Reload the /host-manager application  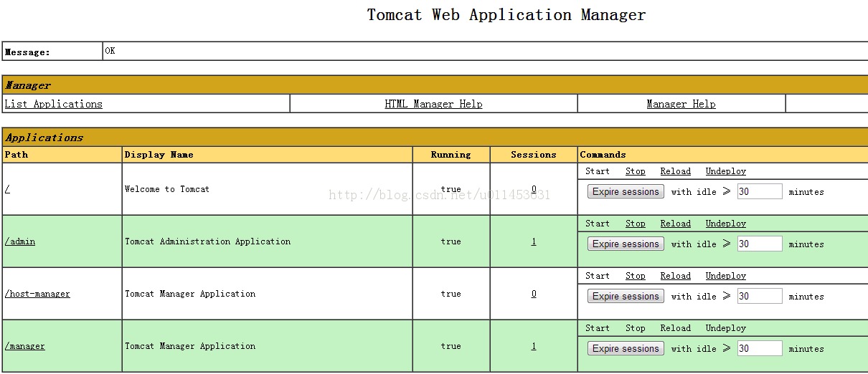[x=676, y=276]
